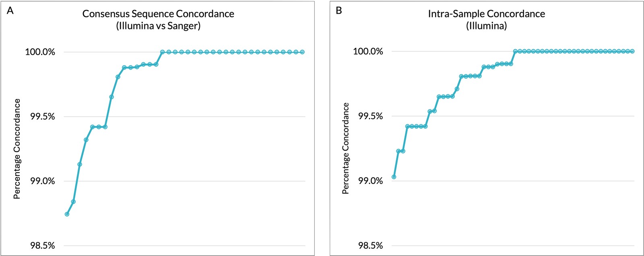644x256 pixels.
Task: Click Percentage Concordance axis title in panel B
Action: click(345, 148)
